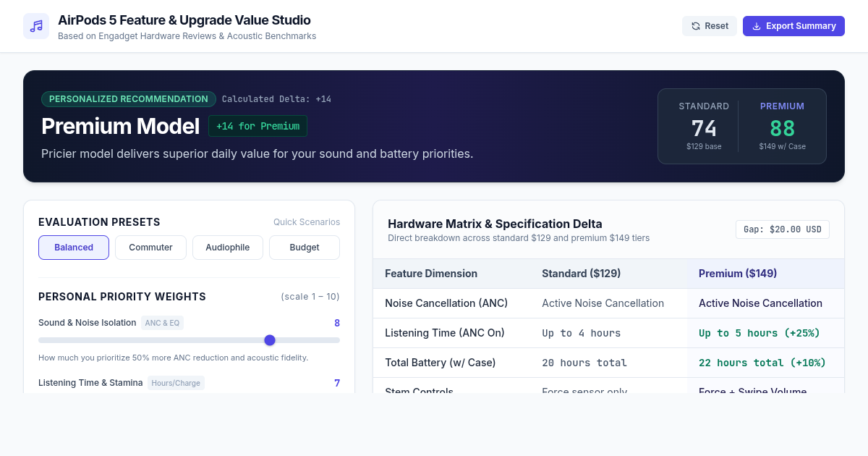The width and height of the screenshot is (868, 456).
Task: Click the Reset refresh icon
Action: pos(696,26)
